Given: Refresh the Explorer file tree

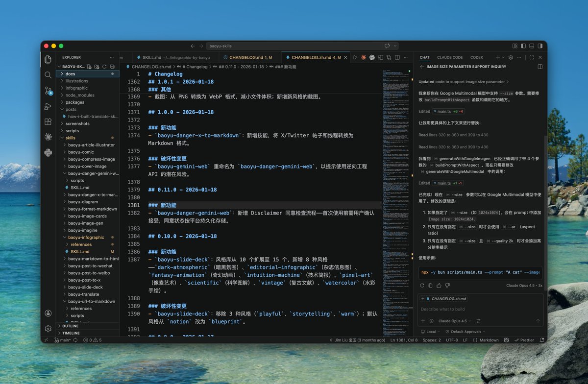Looking at the screenshot, I should [104, 67].
